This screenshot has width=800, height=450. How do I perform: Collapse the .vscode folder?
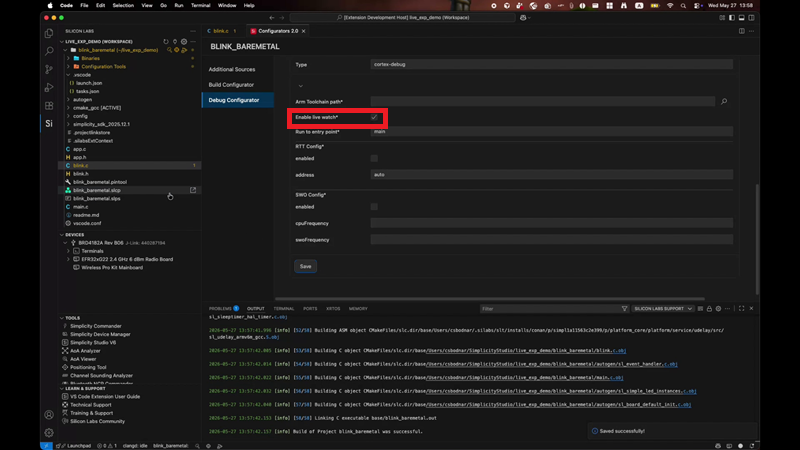pos(68,74)
